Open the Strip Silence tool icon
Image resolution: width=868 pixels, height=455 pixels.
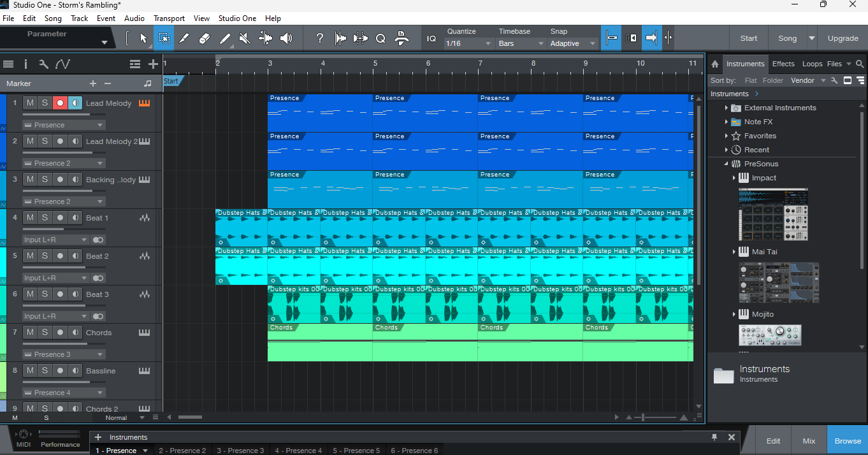(361, 38)
